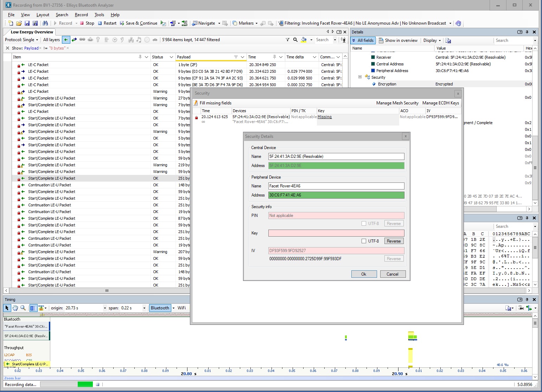The height and width of the screenshot is (392, 542).
Task: Toggle the All fields button in Details
Action: click(x=363, y=40)
